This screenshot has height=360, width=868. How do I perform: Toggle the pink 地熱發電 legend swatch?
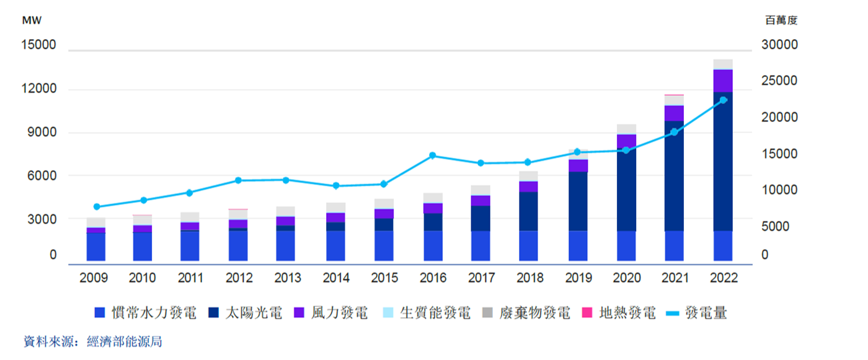(587, 313)
